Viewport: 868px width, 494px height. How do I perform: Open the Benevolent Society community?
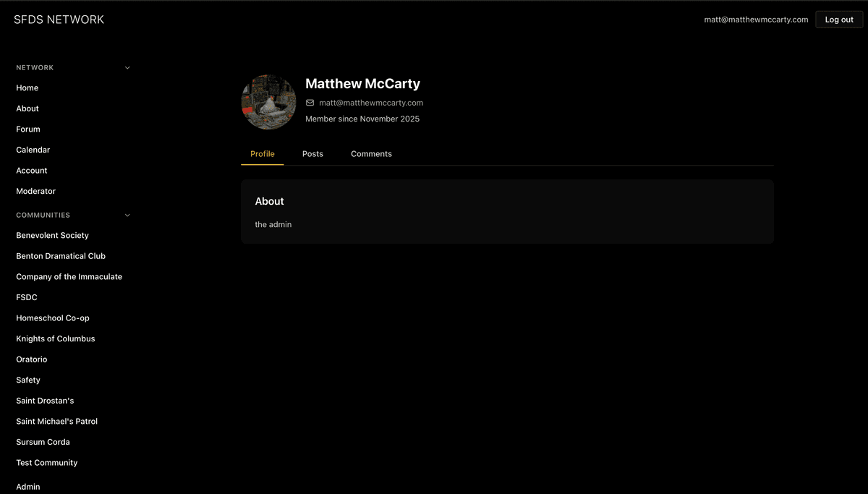52,236
